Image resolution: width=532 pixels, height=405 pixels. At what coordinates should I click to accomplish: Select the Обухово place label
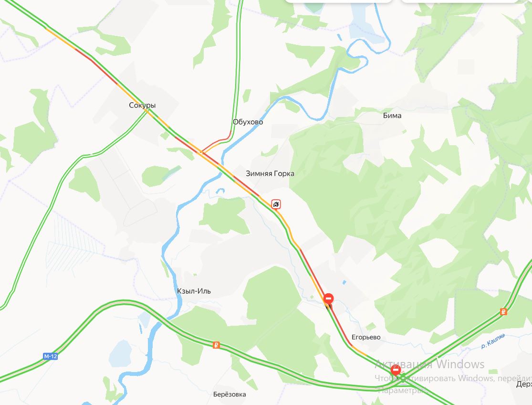[248, 122]
